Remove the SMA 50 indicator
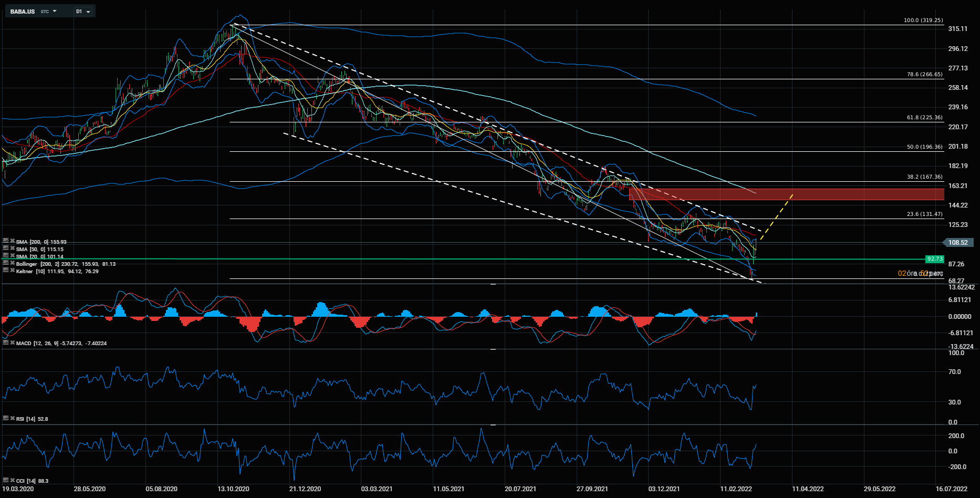980x498 pixels. pos(12,248)
